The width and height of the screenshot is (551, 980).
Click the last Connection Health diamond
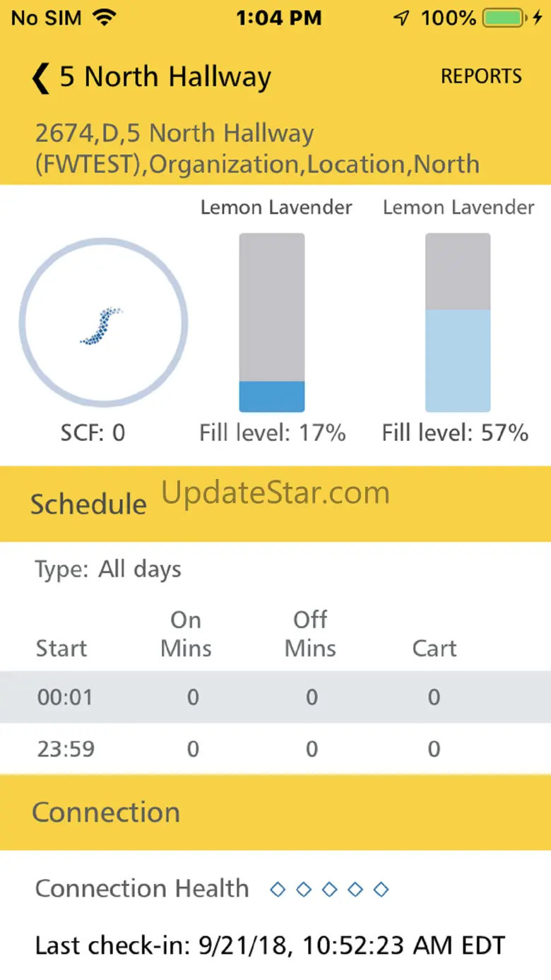pyautogui.click(x=381, y=889)
